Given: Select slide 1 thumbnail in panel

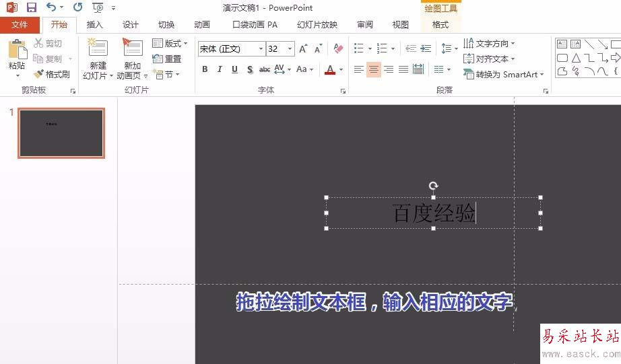Looking at the screenshot, I should (61, 133).
